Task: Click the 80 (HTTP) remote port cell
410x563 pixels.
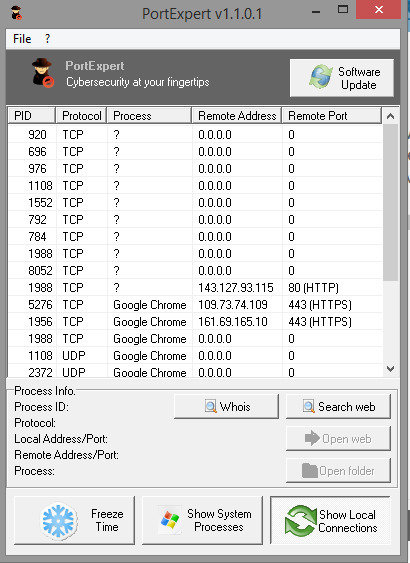Action: point(313,288)
